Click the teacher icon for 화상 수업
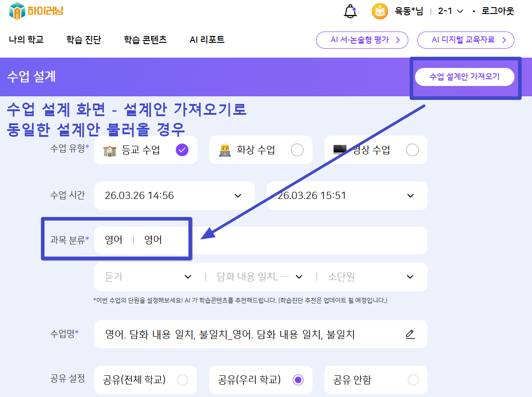The image size is (532, 397). (x=224, y=150)
